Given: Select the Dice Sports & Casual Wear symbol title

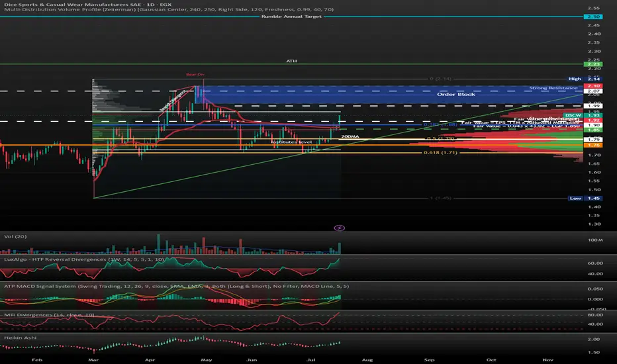Looking at the screenshot, I should [x=88, y=5].
